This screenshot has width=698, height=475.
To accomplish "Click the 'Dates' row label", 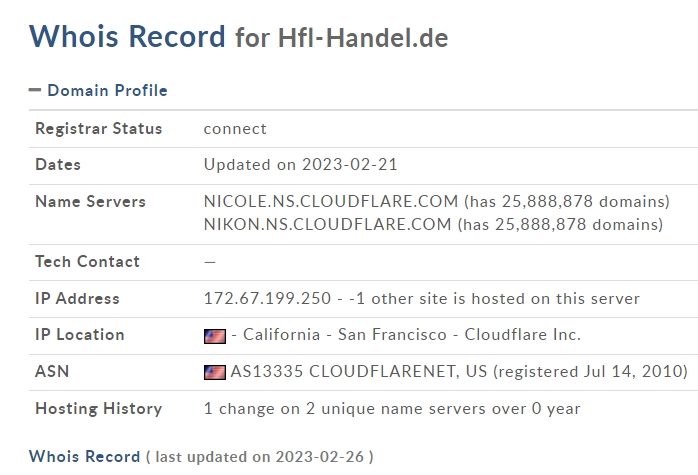I will 58,164.
